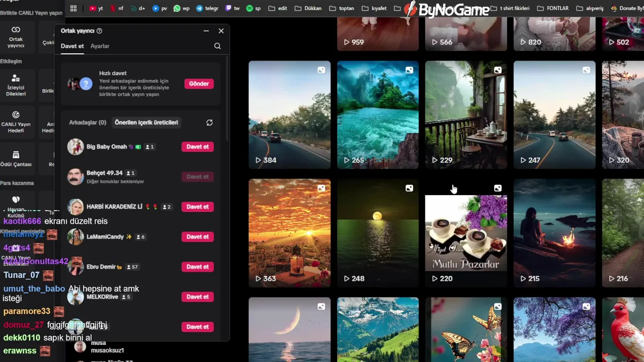This screenshot has width=644, height=362.
Task: Close the Ortak yayıncı panel
Action: coord(221,31)
